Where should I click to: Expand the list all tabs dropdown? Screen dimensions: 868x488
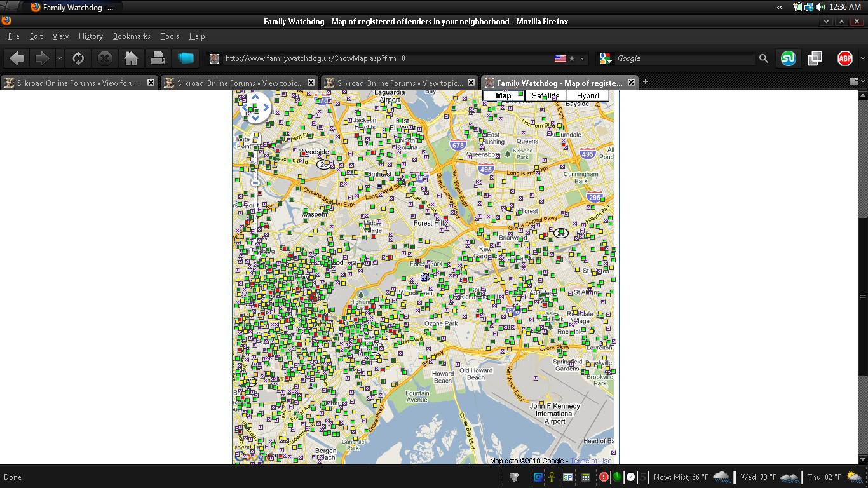[x=854, y=81]
